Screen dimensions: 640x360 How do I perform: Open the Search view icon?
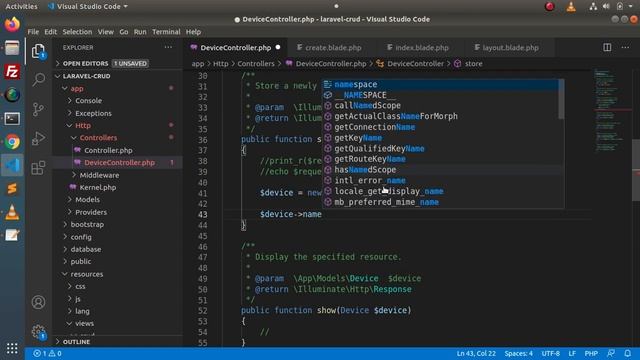click(x=38, y=79)
